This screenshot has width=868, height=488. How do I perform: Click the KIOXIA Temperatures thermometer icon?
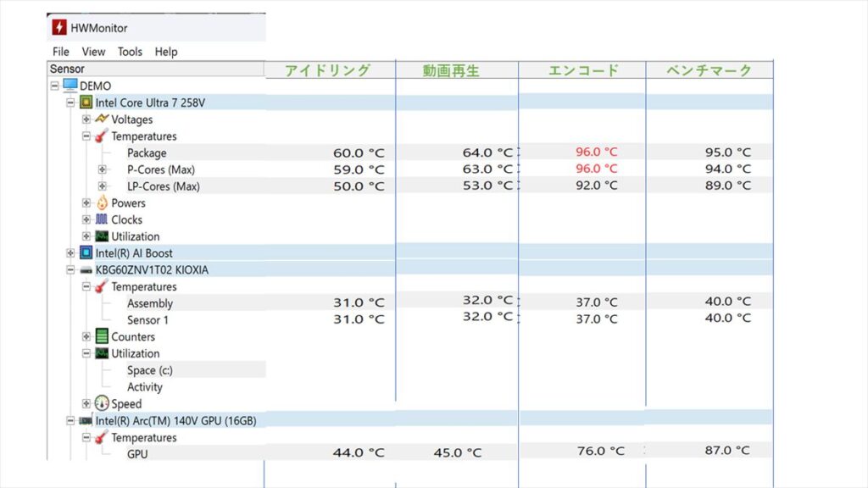click(x=102, y=286)
